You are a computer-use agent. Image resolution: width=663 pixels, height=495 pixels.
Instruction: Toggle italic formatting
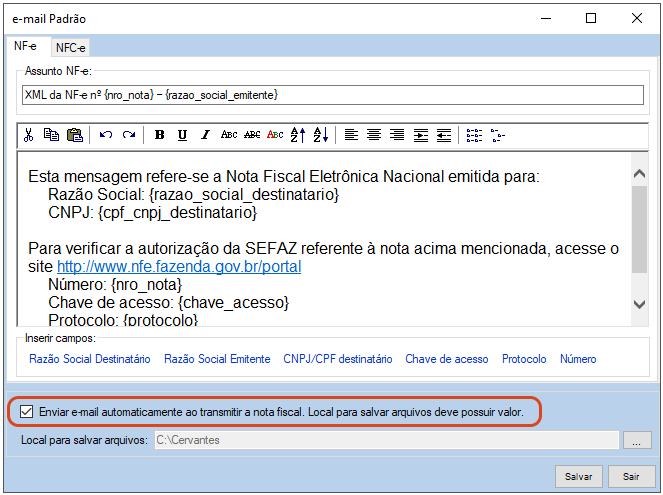point(205,135)
